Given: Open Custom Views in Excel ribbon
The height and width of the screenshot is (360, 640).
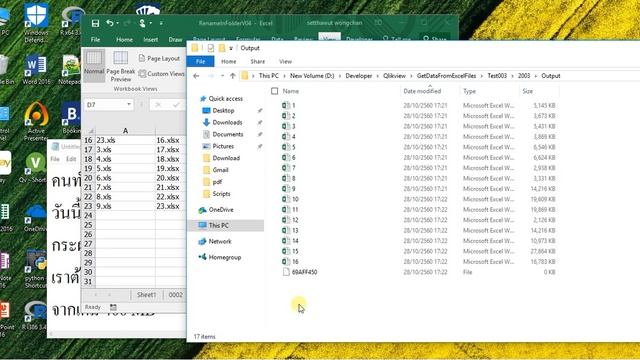Looking at the screenshot, I should [162, 74].
